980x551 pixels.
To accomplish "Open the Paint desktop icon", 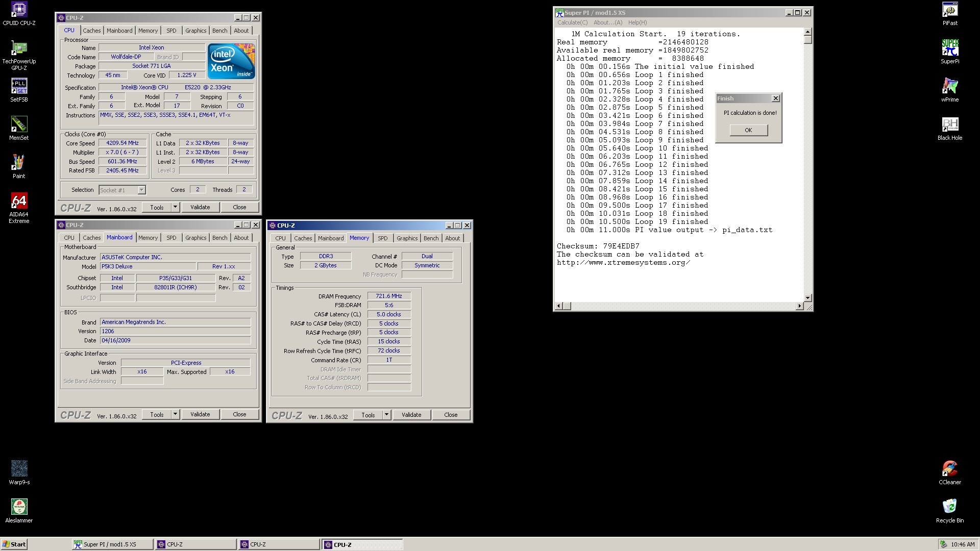I will pos(19,167).
